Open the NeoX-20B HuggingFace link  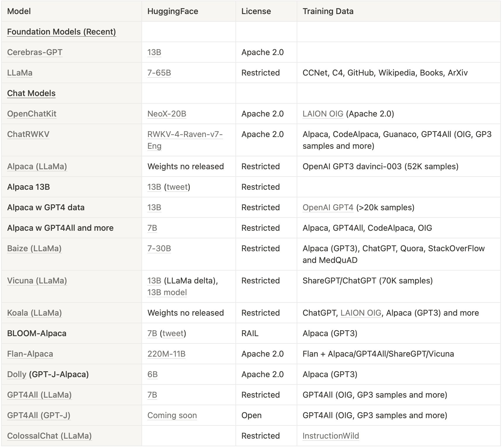(167, 114)
